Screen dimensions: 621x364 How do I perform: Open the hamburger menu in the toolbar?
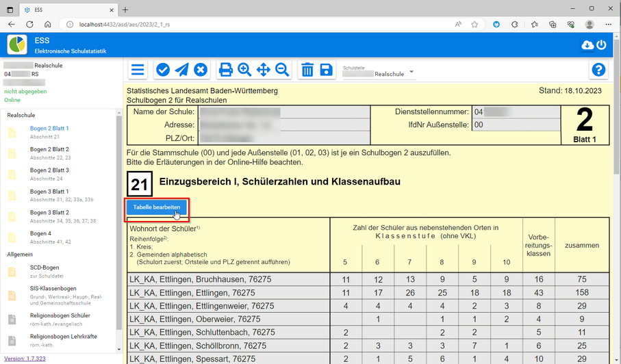138,70
